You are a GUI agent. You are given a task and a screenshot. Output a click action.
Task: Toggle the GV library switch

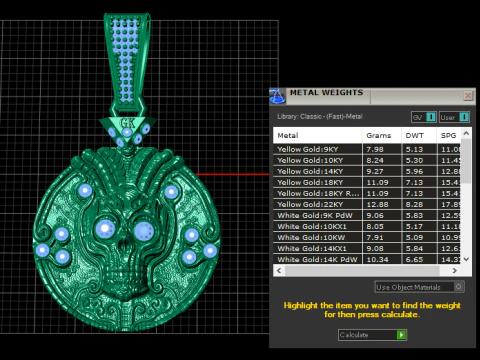tap(424, 117)
